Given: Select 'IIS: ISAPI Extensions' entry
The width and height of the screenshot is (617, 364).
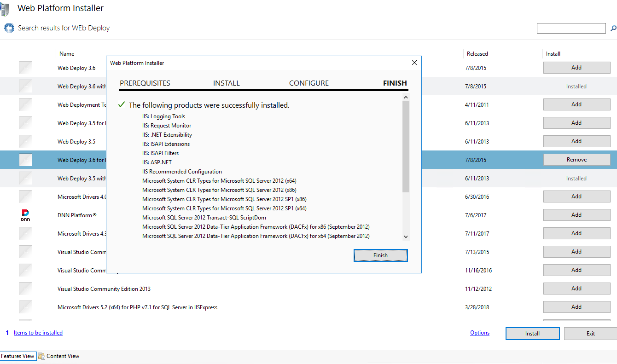Looking at the screenshot, I should coord(166,144).
